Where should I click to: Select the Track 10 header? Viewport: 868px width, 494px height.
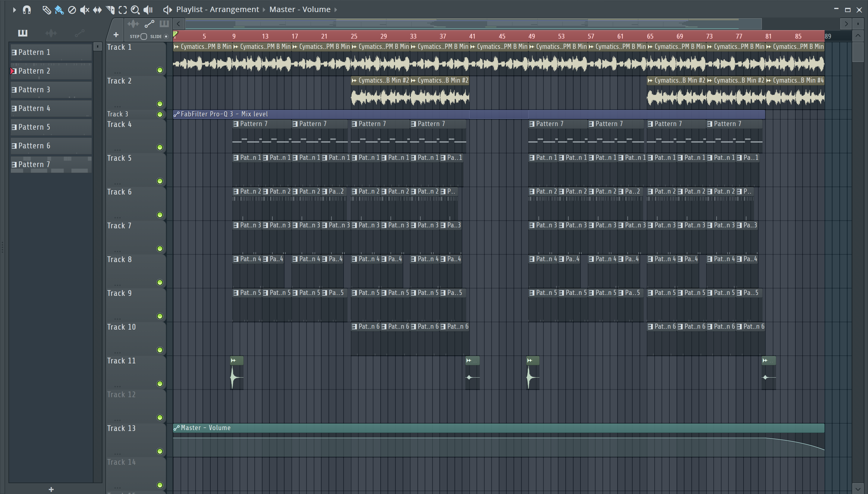pyautogui.click(x=136, y=339)
